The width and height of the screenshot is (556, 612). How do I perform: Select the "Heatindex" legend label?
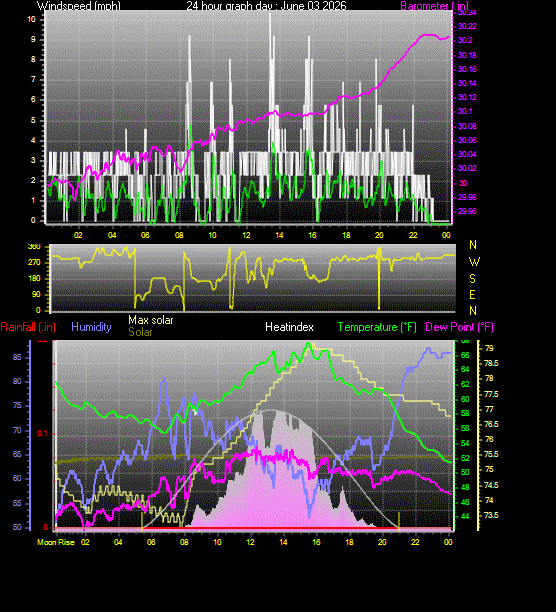[289, 327]
